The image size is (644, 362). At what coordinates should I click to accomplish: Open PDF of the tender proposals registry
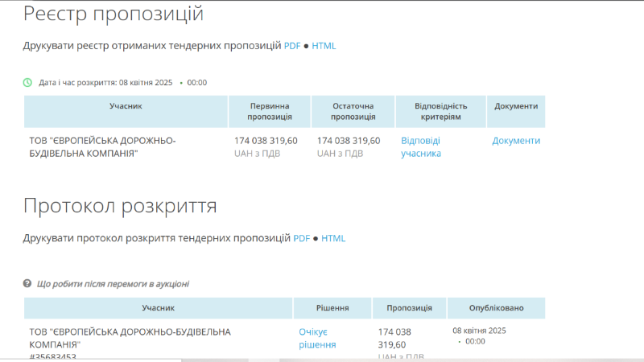[x=291, y=46]
